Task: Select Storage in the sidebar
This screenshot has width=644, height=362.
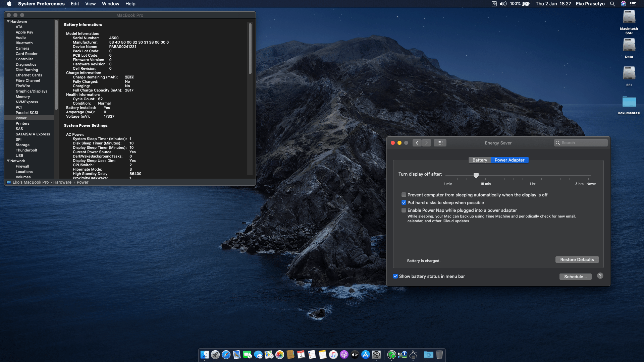Action: tap(22, 145)
